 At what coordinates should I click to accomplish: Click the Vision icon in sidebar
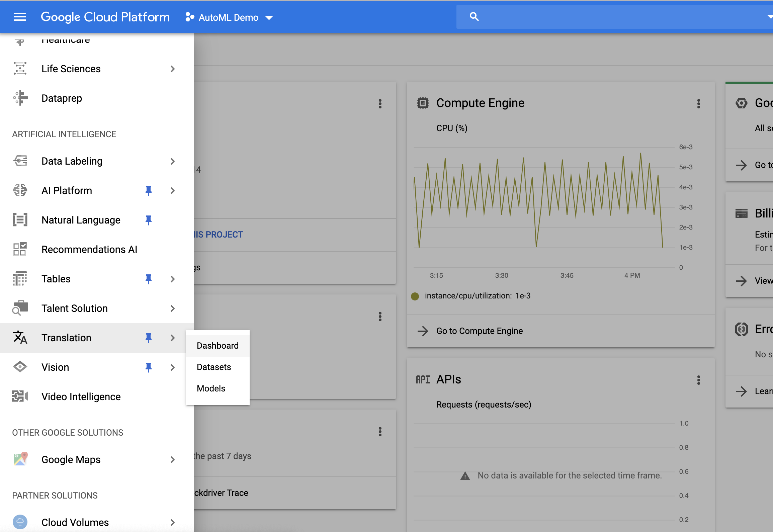pos(20,367)
